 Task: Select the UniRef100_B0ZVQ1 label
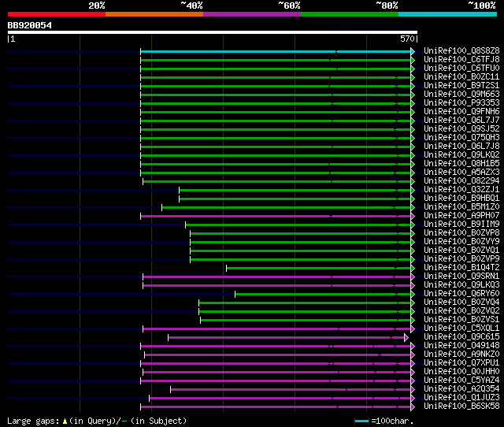(461, 251)
